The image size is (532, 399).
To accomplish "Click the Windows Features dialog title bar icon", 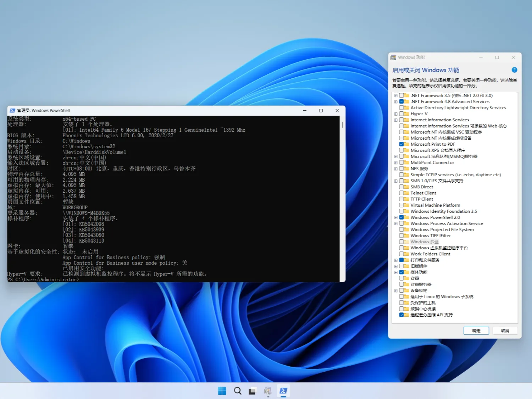I will (393, 57).
